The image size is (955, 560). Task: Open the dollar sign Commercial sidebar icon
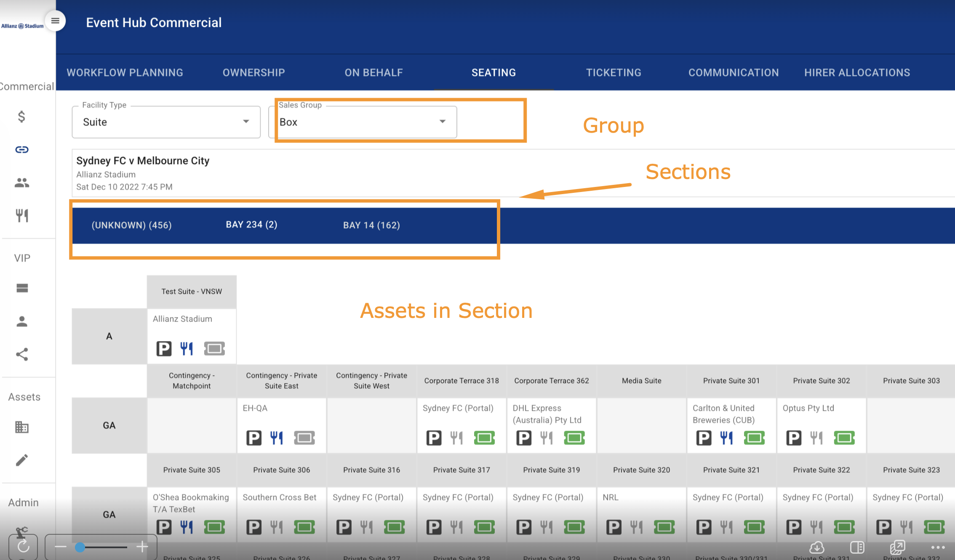[x=22, y=116]
